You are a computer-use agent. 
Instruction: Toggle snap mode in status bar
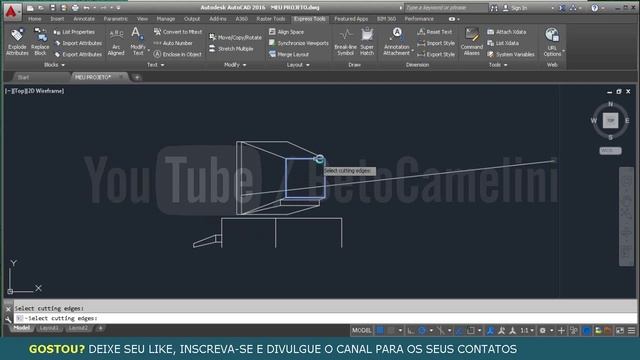(x=391, y=331)
